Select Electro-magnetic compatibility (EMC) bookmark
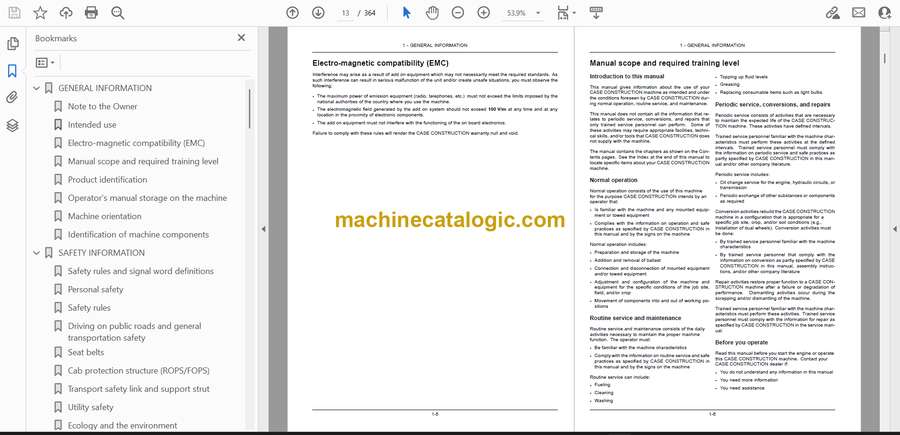Viewport: 900px width, 435px height. tap(136, 143)
